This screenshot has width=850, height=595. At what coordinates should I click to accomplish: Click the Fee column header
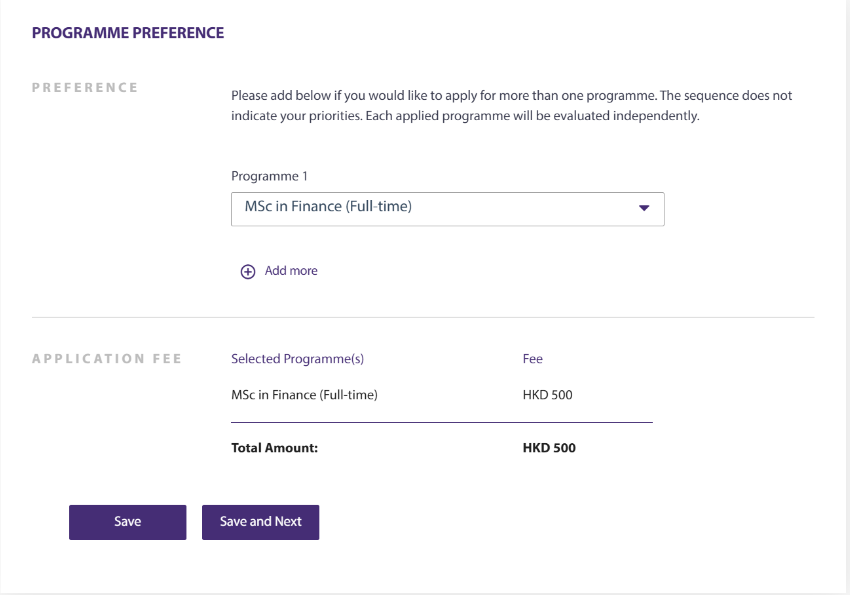click(x=533, y=359)
